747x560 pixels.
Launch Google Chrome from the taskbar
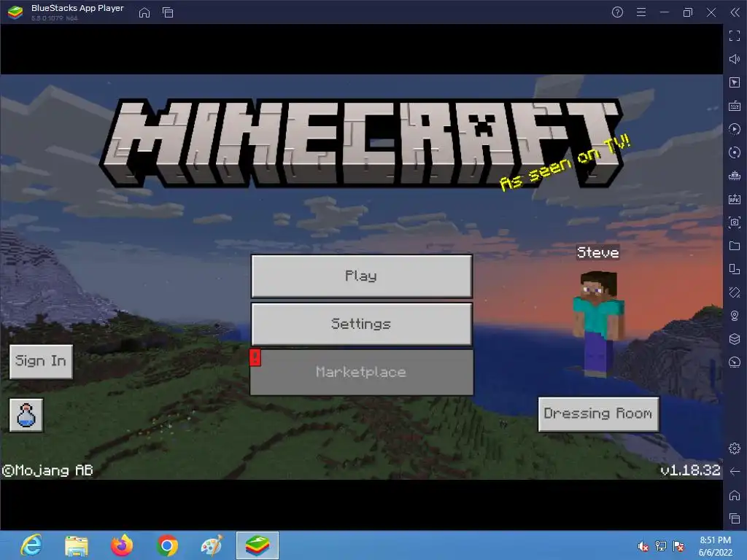167,545
